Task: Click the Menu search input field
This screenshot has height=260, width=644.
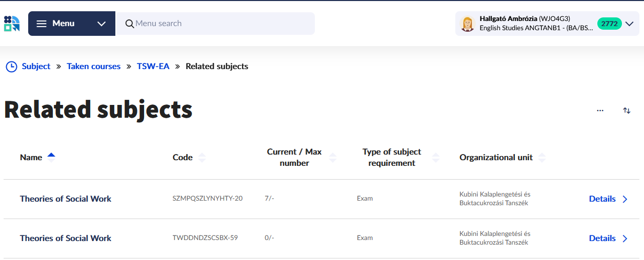Action: coord(220,24)
